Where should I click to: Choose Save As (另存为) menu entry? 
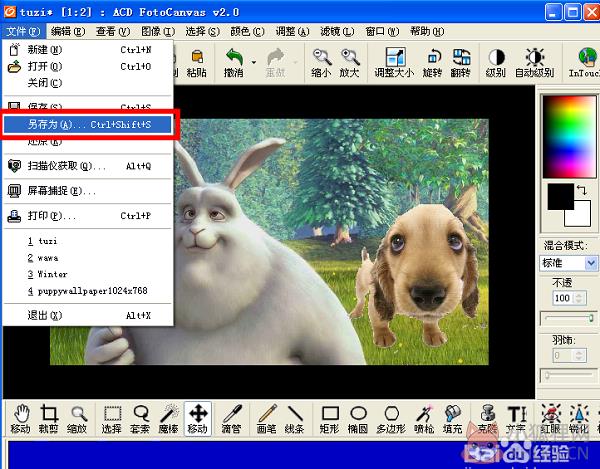pos(88,125)
